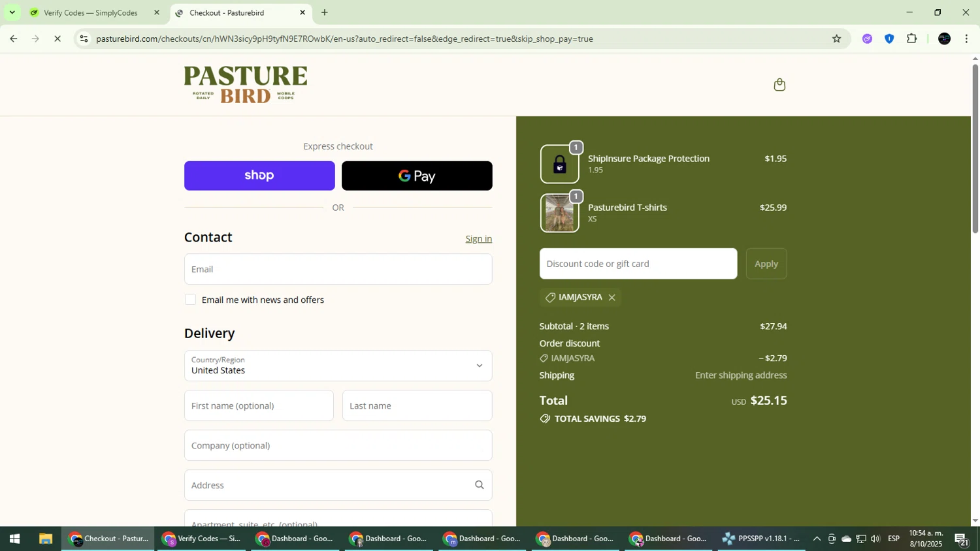Focus the First name (optional) field
The width and height of the screenshot is (980, 551).
coord(259,405)
